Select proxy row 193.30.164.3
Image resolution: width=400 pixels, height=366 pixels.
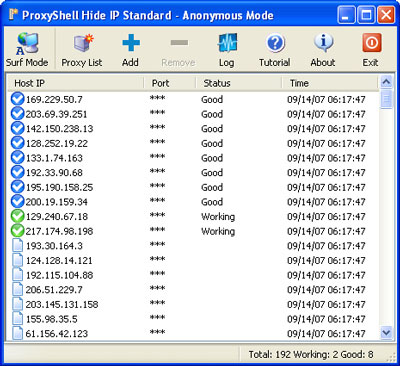point(193,246)
